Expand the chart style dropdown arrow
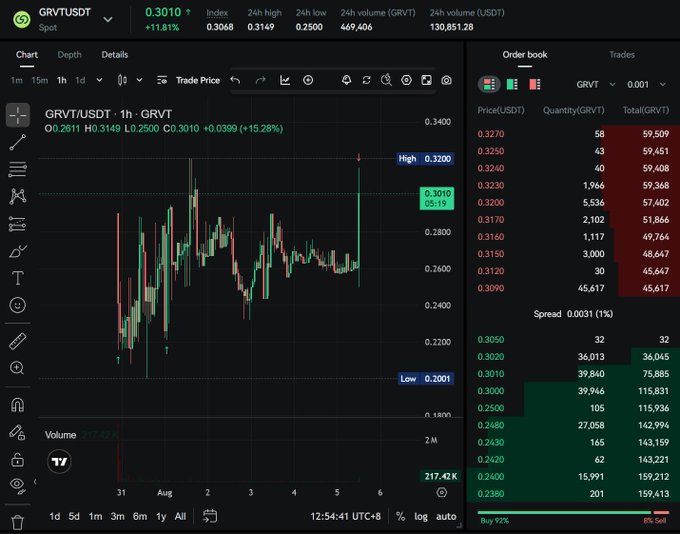Viewport: 680px width, 534px height. 139,80
